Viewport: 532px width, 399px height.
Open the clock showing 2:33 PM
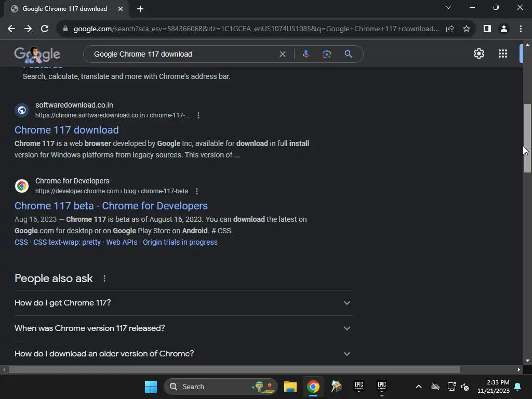coord(494,387)
